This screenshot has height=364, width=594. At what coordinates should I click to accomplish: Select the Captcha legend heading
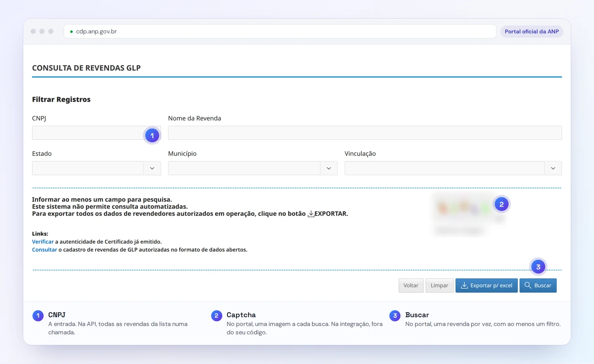click(x=241, y=315)
